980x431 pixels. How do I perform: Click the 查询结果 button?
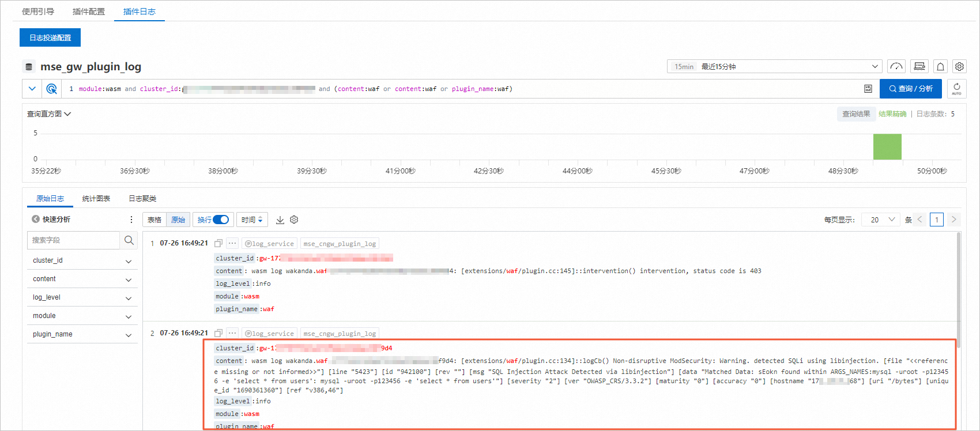pos(856,114)
